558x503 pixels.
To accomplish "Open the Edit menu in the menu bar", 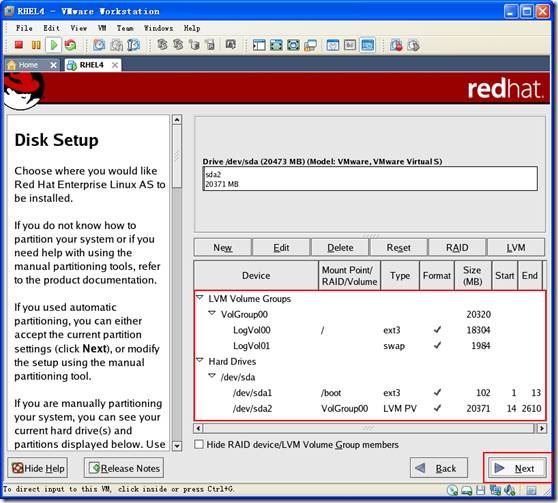I will pyautogui.click(x=51, y=28).
